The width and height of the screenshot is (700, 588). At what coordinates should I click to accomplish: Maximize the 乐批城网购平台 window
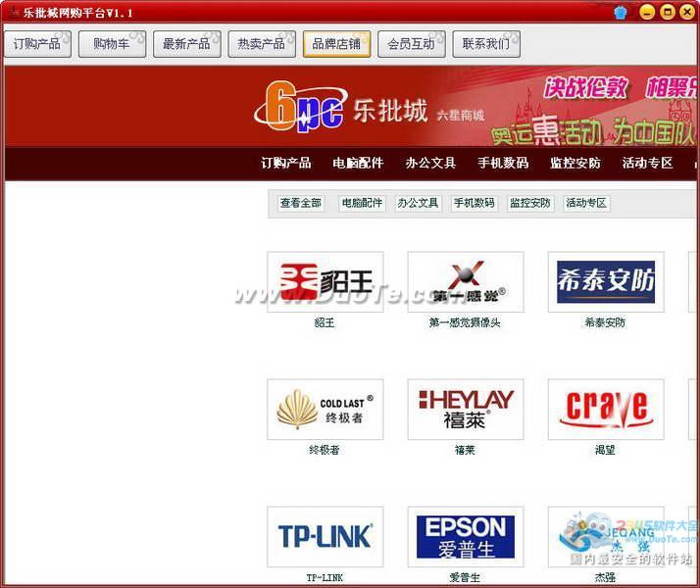click(x=668, y=12)
